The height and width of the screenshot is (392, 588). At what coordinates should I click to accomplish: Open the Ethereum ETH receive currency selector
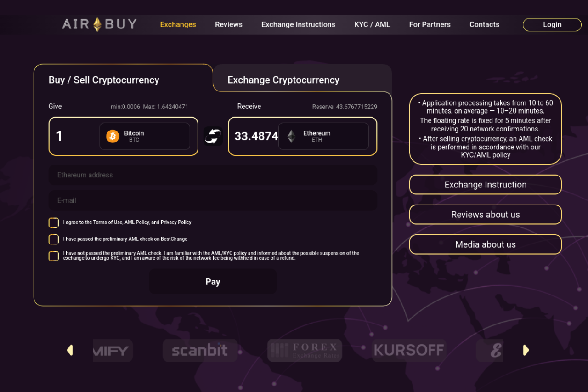tap(323, 136)
